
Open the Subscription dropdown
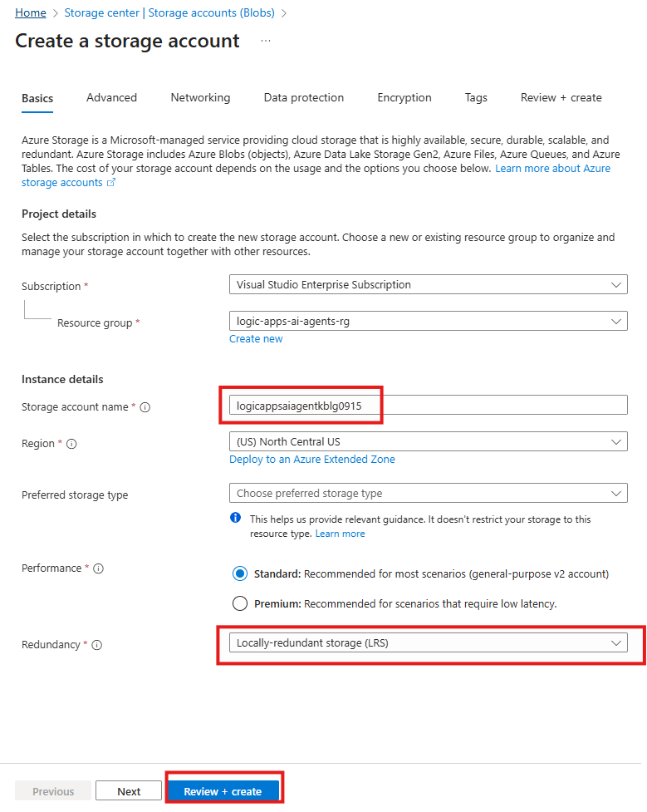428,285
